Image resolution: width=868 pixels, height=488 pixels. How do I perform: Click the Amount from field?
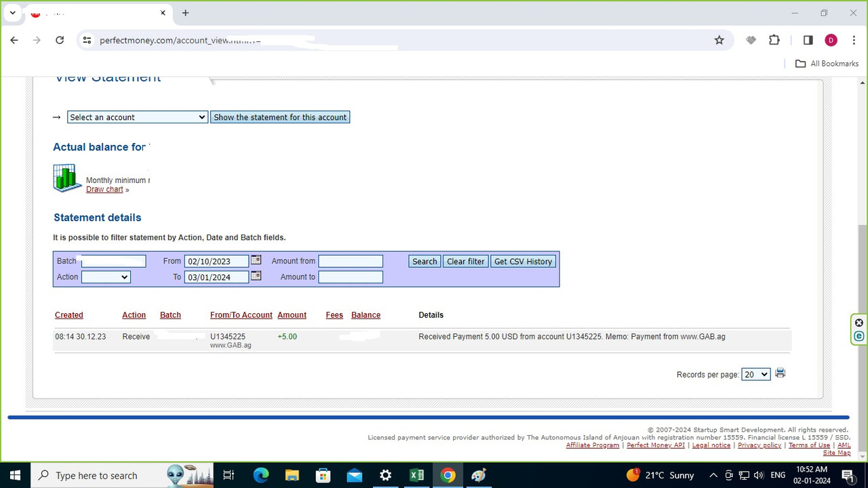[x=351, y=262]
